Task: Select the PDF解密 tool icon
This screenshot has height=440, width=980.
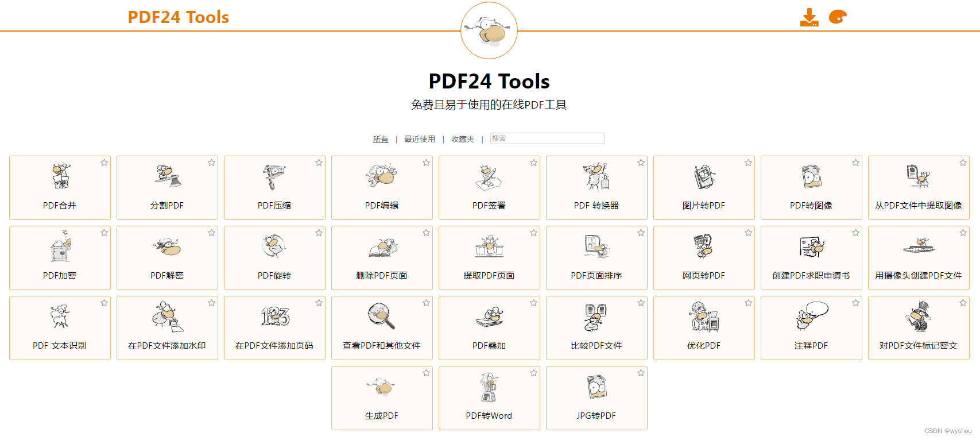Action: point(168,247)
